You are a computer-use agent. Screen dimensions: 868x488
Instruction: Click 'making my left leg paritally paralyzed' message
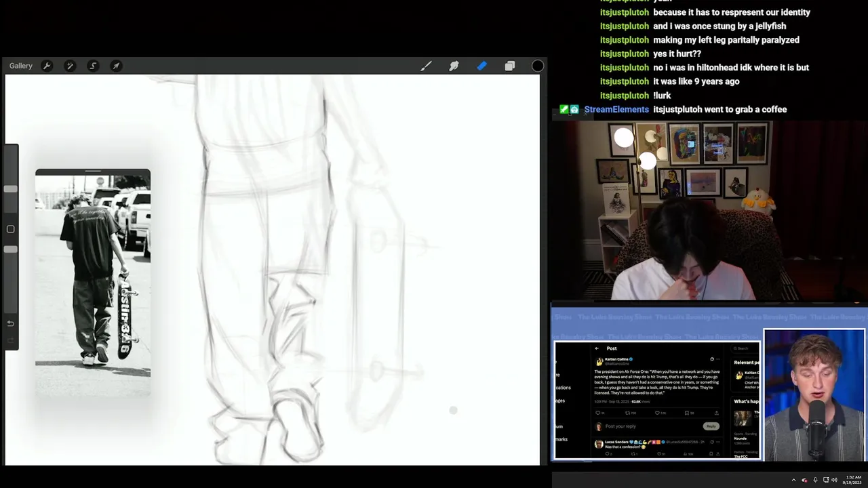click(x=726, y=40)
